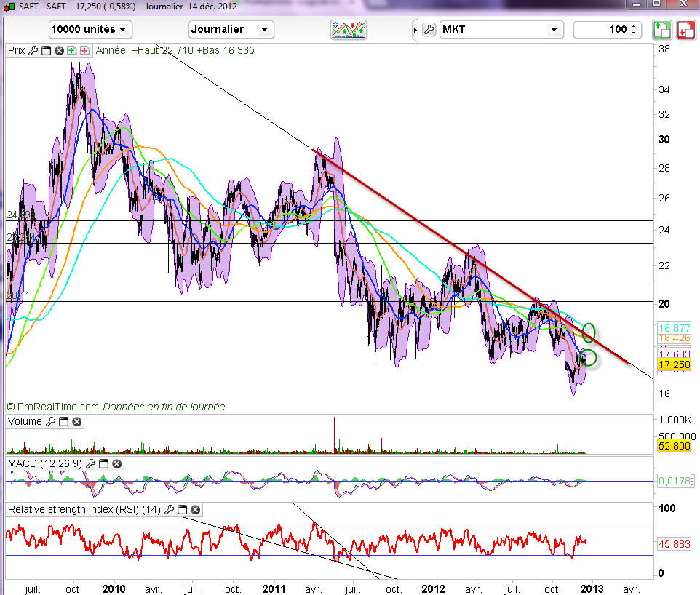700x595 pixels.
Task: Toggle maximize on MACD panel
Action: coord(103,463)
